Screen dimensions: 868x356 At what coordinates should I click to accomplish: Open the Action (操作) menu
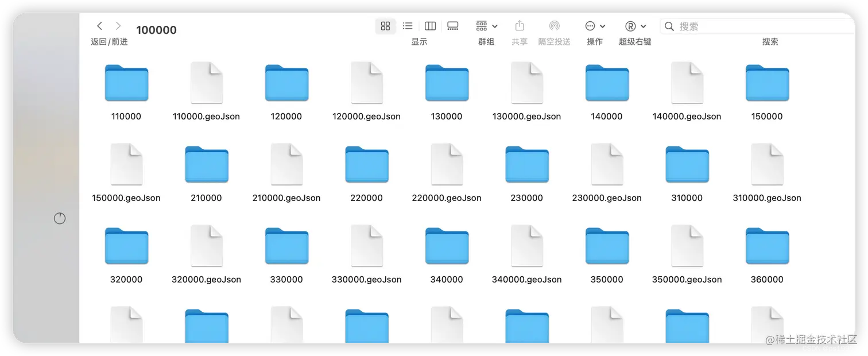pos(595,26)
